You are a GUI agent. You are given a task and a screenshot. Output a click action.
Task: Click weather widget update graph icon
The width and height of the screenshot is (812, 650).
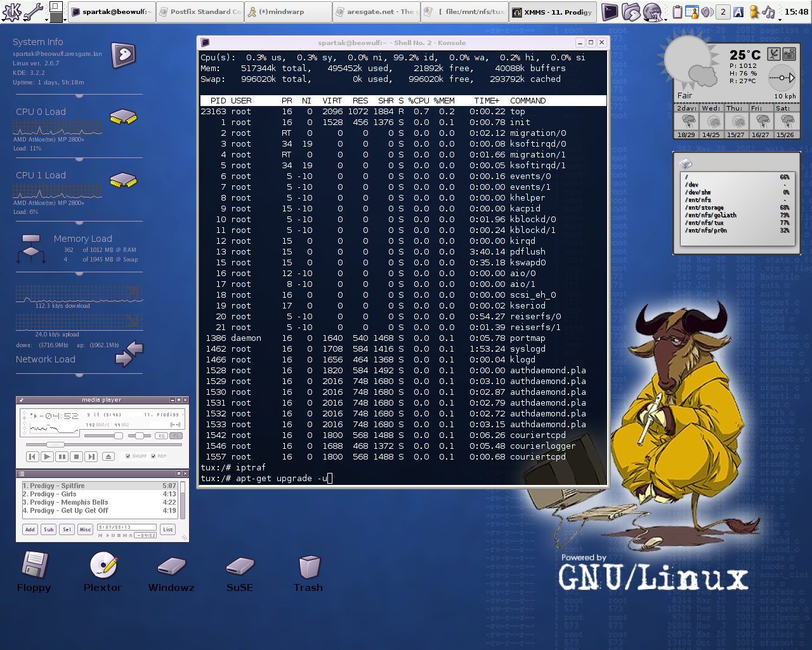point(773,54)
